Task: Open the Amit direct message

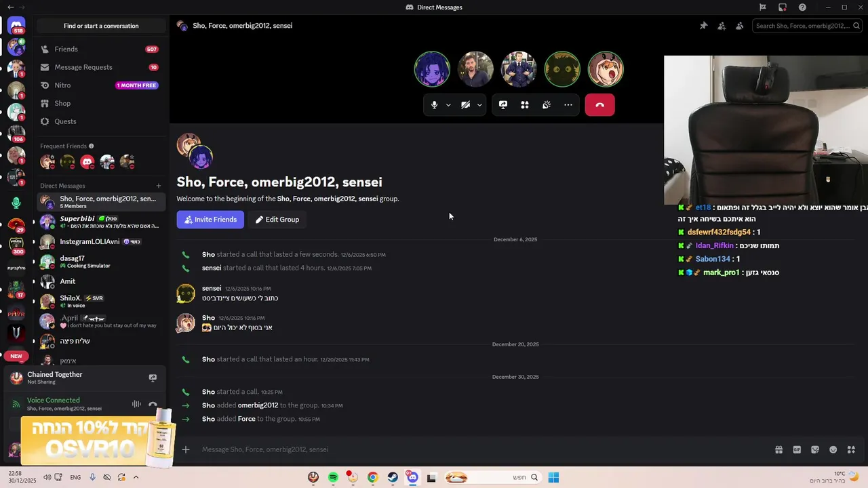Action: 100,281
